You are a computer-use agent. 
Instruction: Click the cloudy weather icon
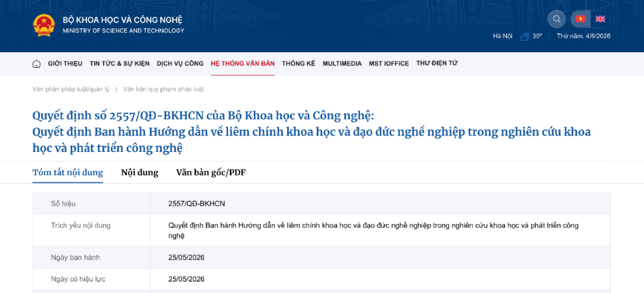[524, 36]
